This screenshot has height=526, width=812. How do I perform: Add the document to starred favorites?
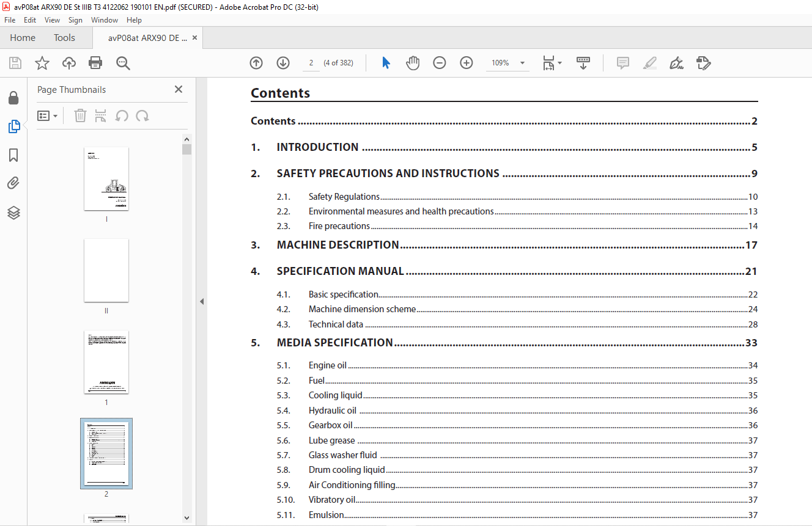[x=42, y=63]
